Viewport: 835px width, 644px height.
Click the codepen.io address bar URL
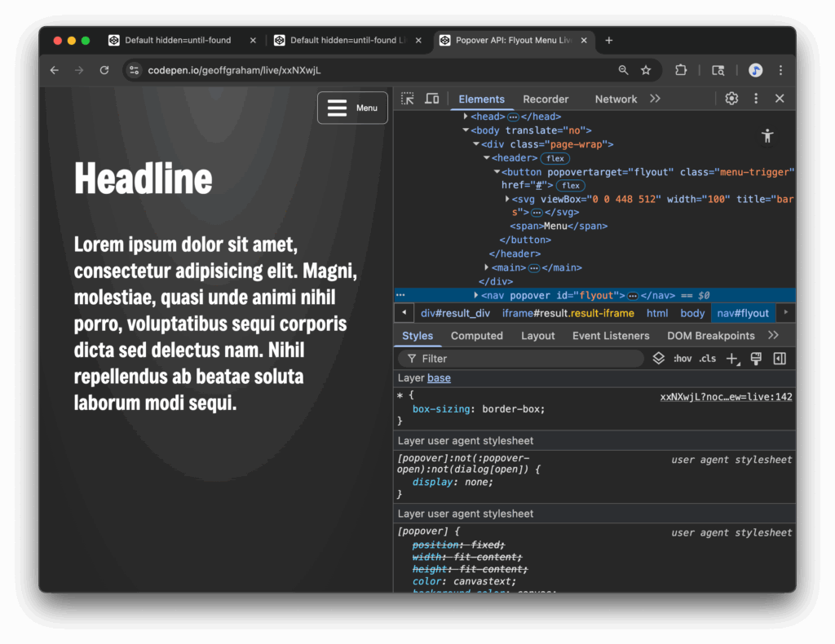click(234, 70)
